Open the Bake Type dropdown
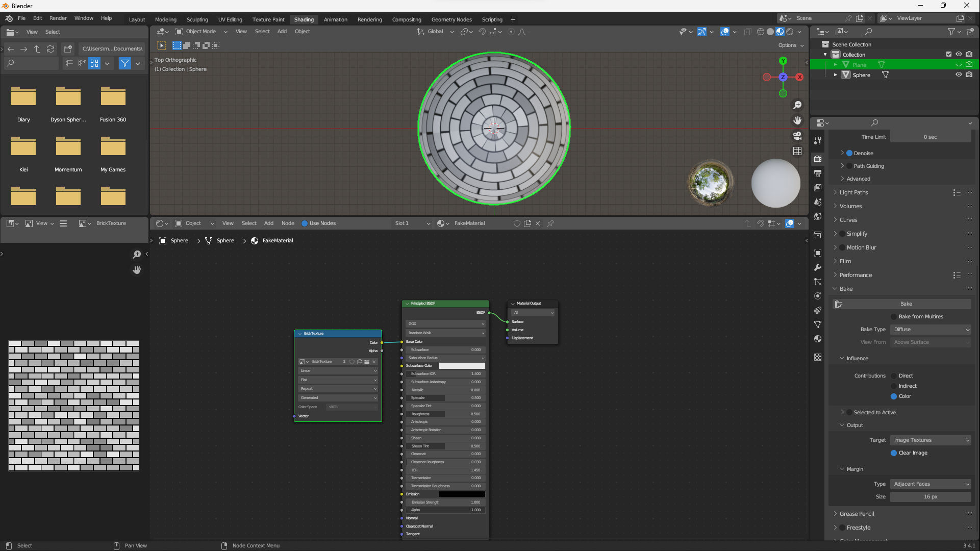Viewport: 980px width, 551px height. [x=931, y=329]
